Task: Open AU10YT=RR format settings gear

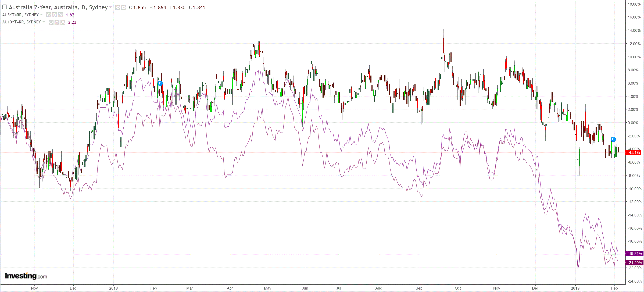Action: point(57,22)
